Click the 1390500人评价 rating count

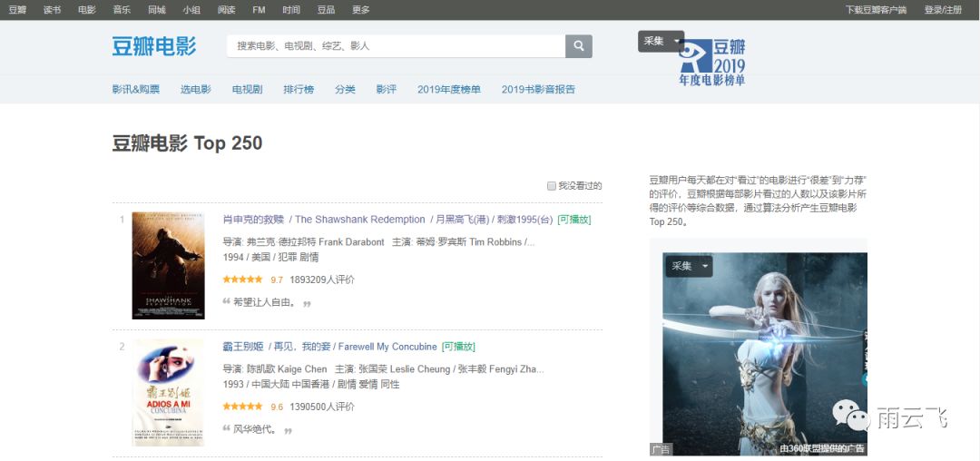pos(322,407)
